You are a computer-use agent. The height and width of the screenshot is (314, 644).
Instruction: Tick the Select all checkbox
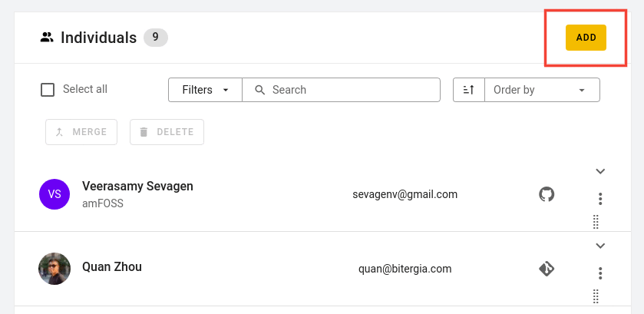tap(48, 90)
